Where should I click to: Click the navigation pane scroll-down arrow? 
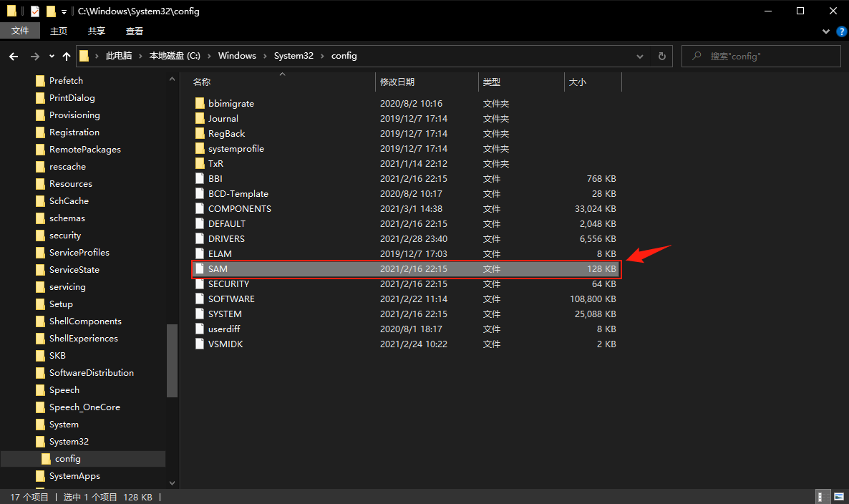(x=173, y=483)
